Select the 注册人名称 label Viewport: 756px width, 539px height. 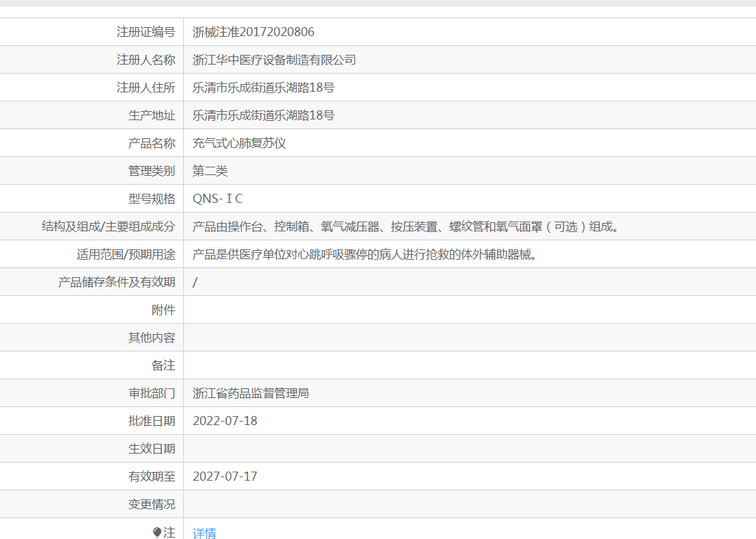[x=146, y=60]
